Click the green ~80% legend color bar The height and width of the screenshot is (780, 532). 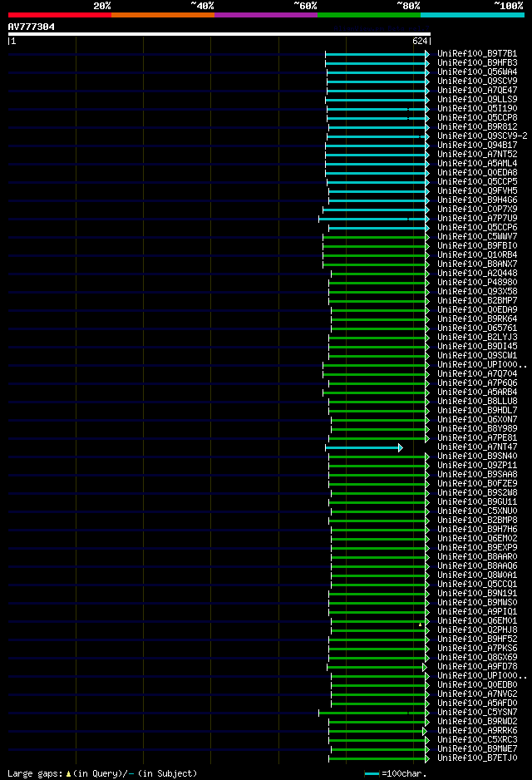(369, 15)
